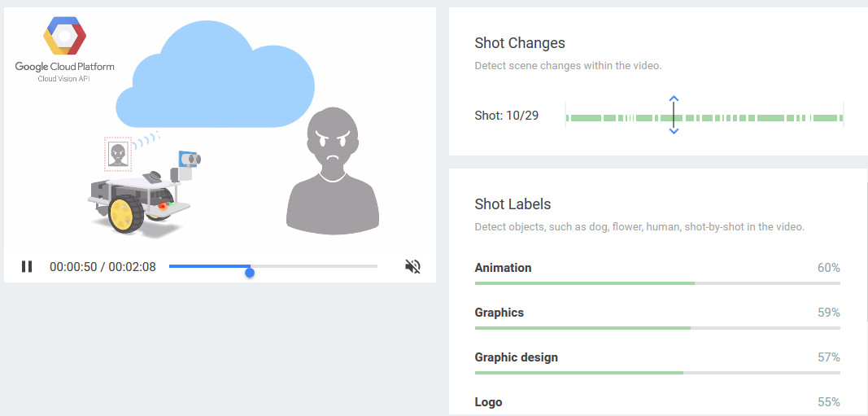Screen dimensions: 868x416
Task: Click the detected face box above the robot
Action: [119, 153]
